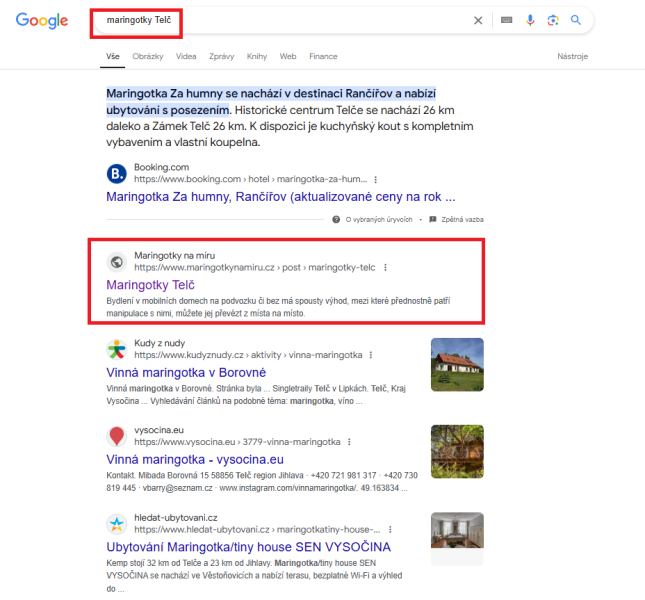The height and width of the screenshot is (600, 645).
Task: Switch to the Finance tab
Action: [323, 56]
